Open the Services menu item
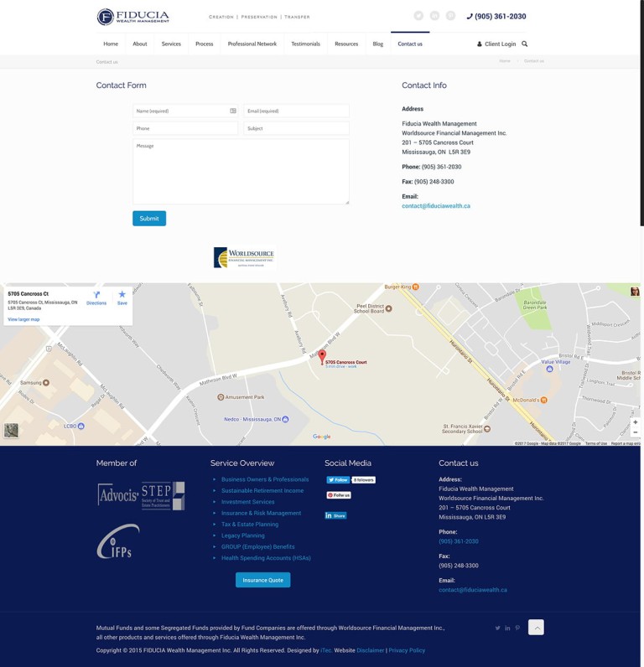The image size is (644, 667). pos(171,44)
